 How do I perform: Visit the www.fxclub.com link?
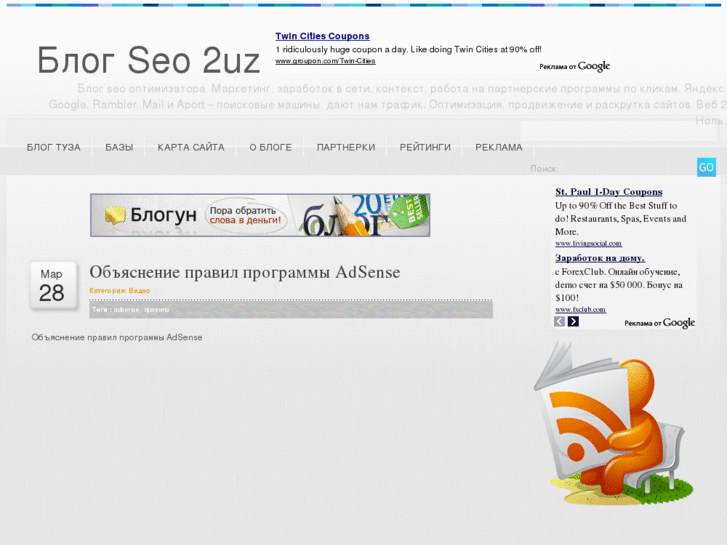580,309
